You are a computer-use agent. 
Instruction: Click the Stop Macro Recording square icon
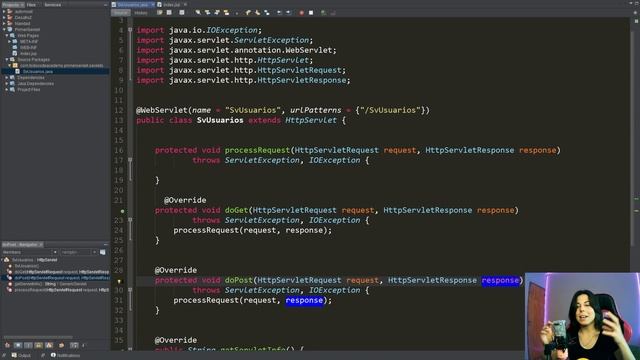[311, 13]
